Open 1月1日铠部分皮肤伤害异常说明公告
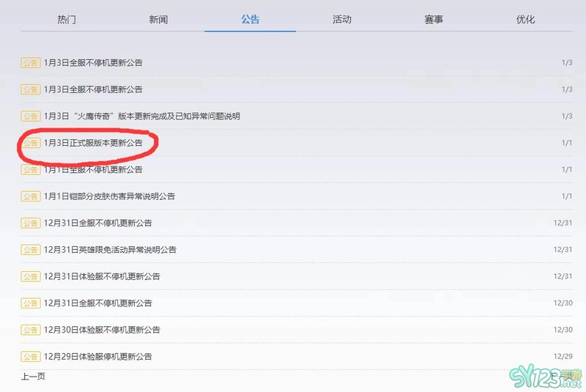The height and width of the screenshot is (392, 586). click(x=109, y=196)
